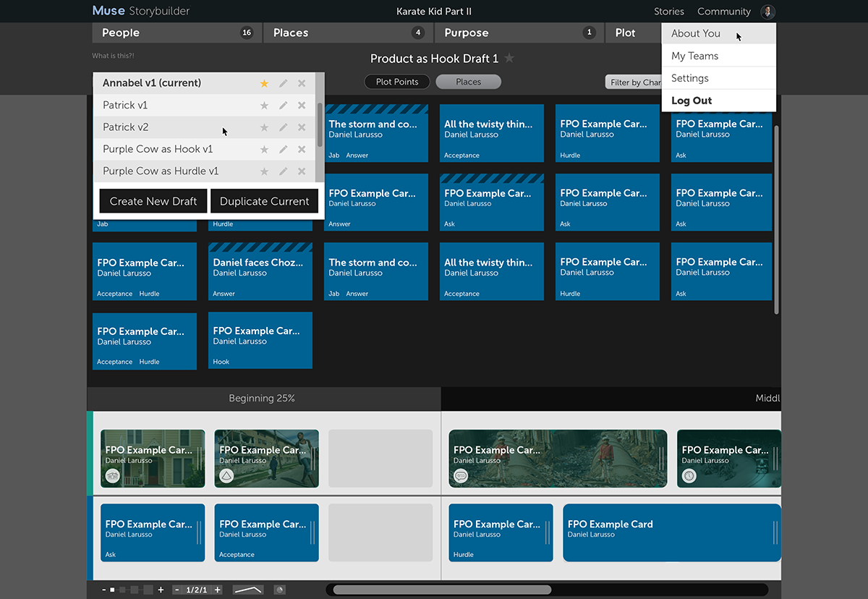The width and height of the screenshot is (868, 599).
Task: Increase the 1/2/1 act ratio with plus
Action: pos(217,590)
